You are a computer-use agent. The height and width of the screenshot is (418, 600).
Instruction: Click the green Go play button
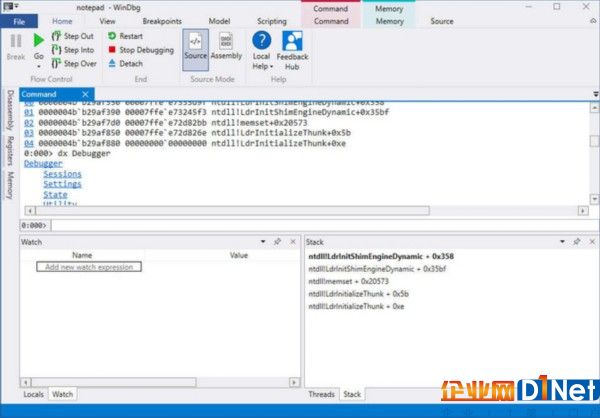coord(38,40)
